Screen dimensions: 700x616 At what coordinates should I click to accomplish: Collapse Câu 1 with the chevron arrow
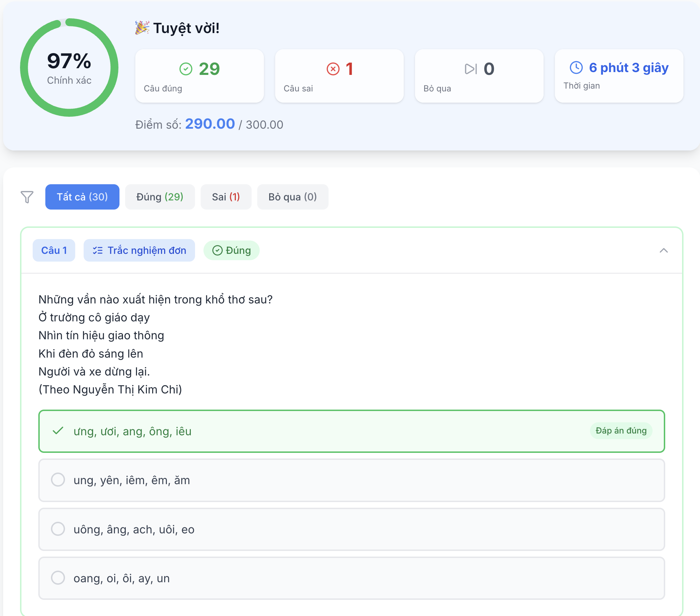pyautogui.click(x=663, y=250)
